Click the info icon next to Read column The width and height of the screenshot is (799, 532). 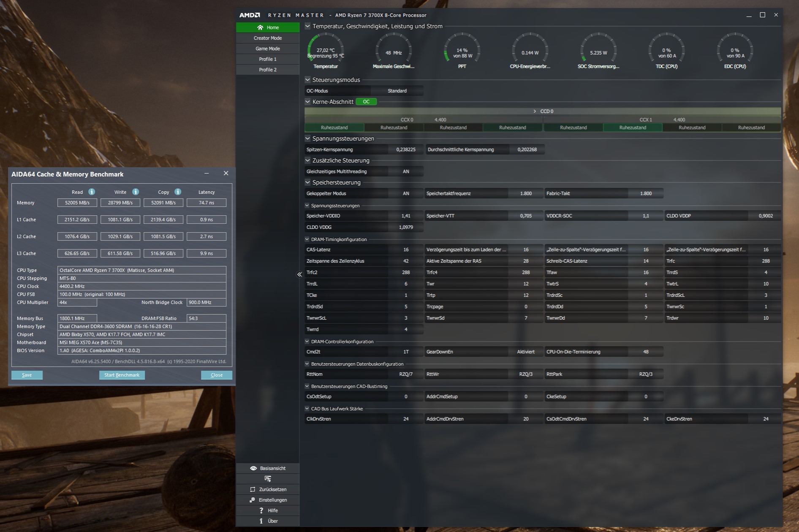(92, 192)
